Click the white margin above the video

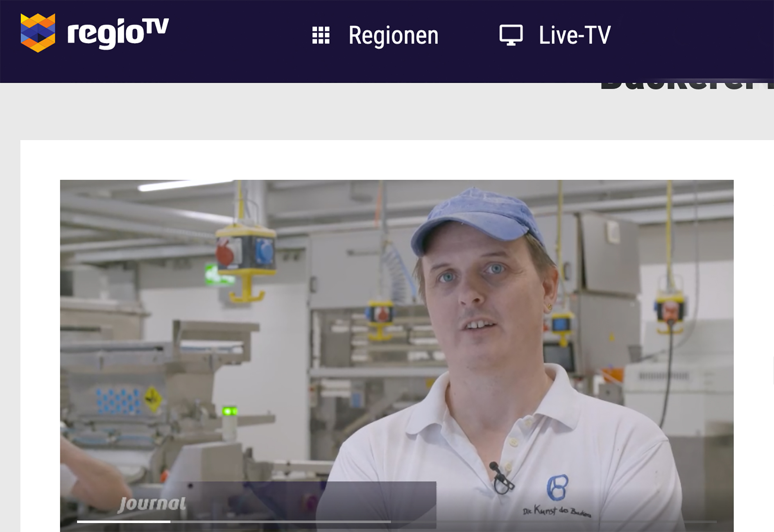369,160
